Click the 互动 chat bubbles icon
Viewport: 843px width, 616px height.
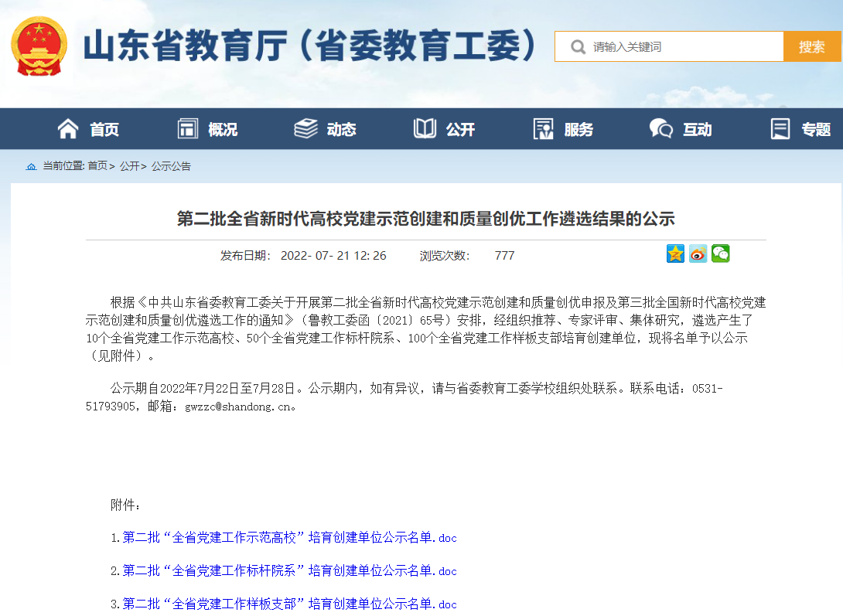pos(661,129)
